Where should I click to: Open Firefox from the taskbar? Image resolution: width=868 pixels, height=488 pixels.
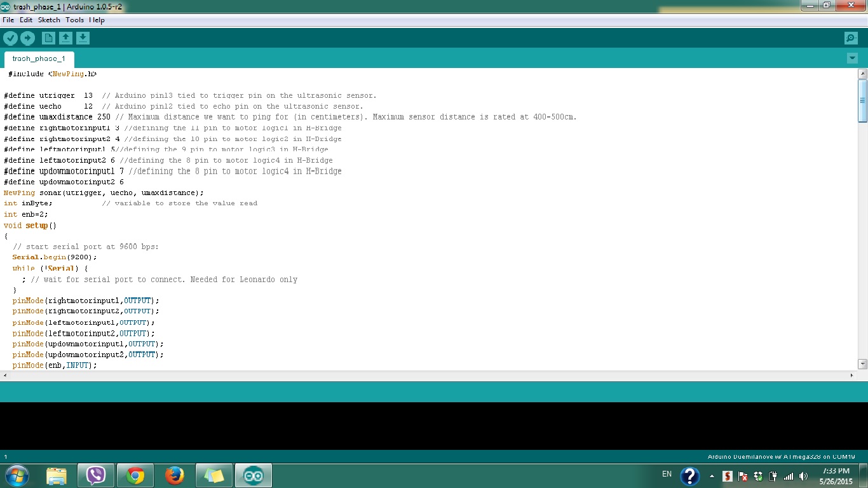[x=174, y=475]
